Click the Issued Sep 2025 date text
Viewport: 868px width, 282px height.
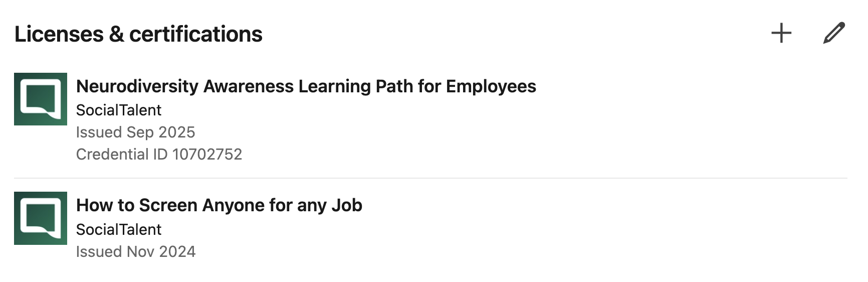(x=135, y=132)
